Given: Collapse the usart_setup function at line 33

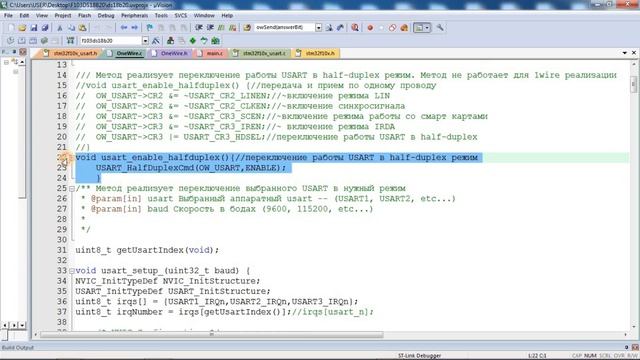Looking at the screenshot, I should pos(72,271).
